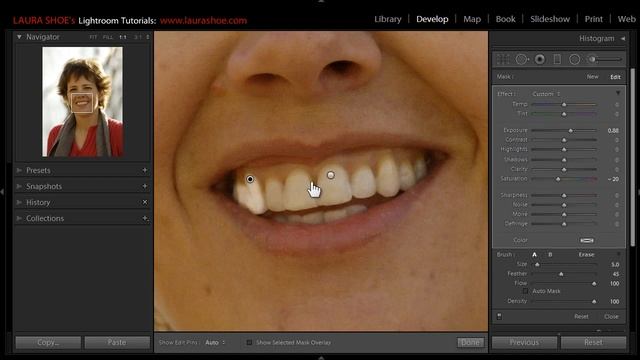Clear history with the History X icon
This screenshot has height=360, width=640.
[145, 202]
